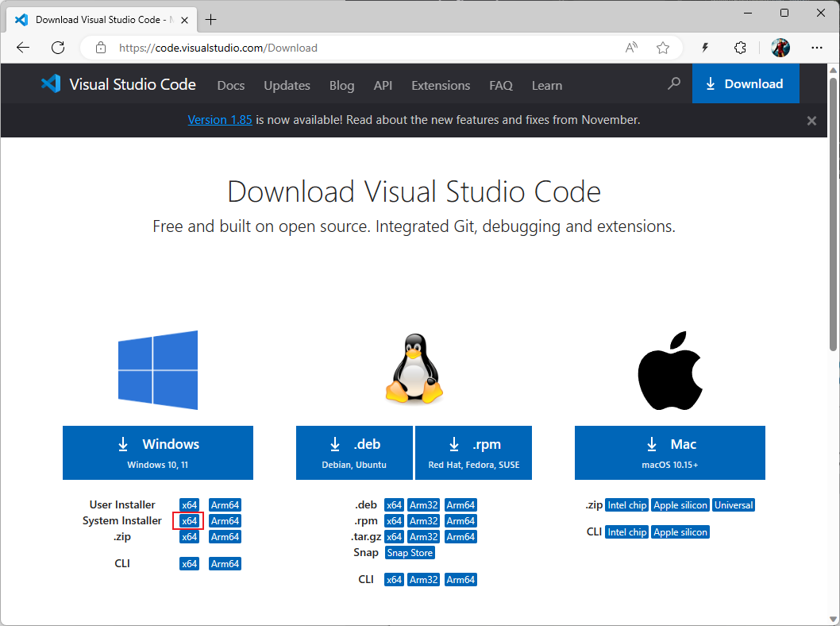Click the Read Aloud icon in address bar
This screenshot has height=626, width=840.
point(631,48)
